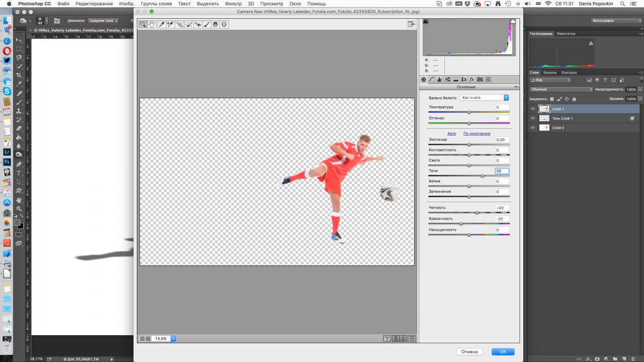Pick the Adjustment Brush tool
This screenshot has width=644, height=362.
207,24
